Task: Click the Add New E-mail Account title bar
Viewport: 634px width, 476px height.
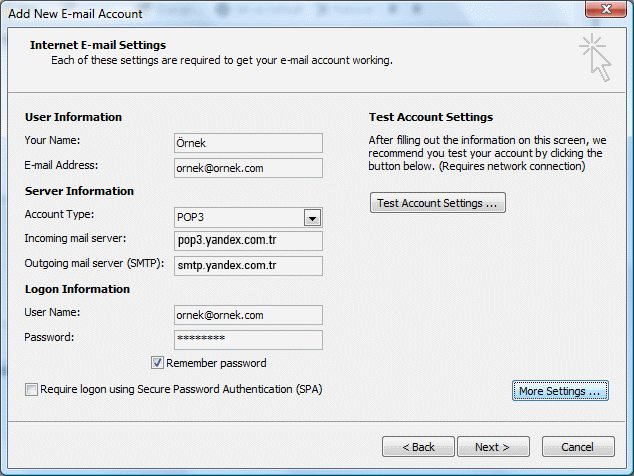Action: pyautogui.click(x=283, y=13)
